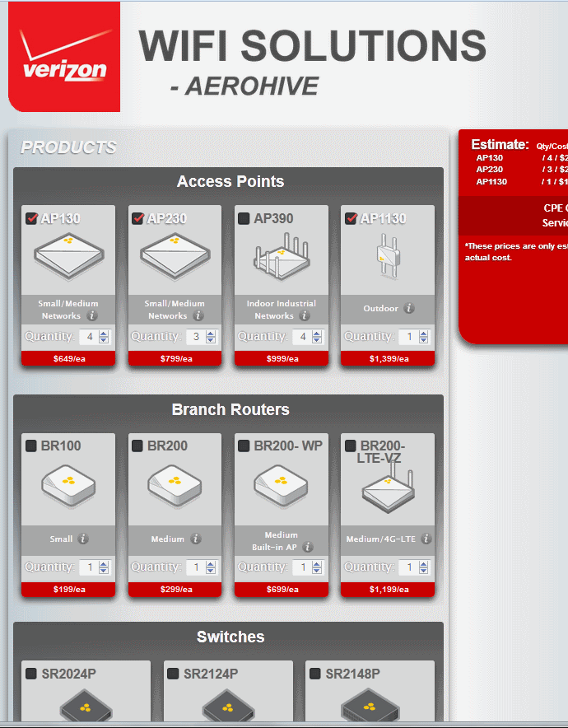Click the SR2024P switch image
Image resolution: width=568 pixels, height=728 pixels.
click(x=86, y=706)
